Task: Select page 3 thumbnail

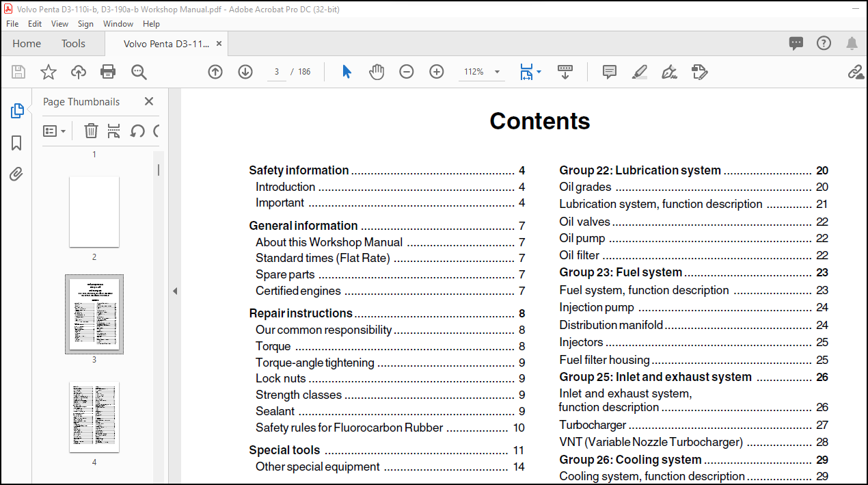Action: point(94,314)
